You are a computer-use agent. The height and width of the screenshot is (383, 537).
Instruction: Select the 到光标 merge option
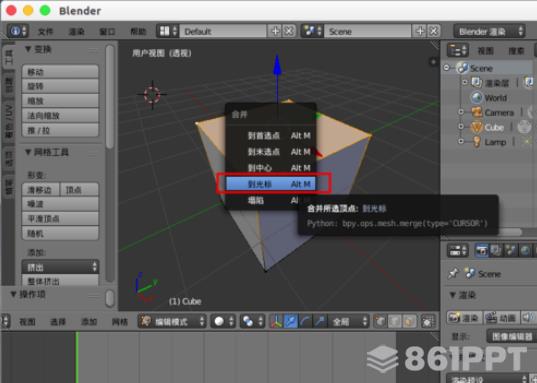click(271, 184)
